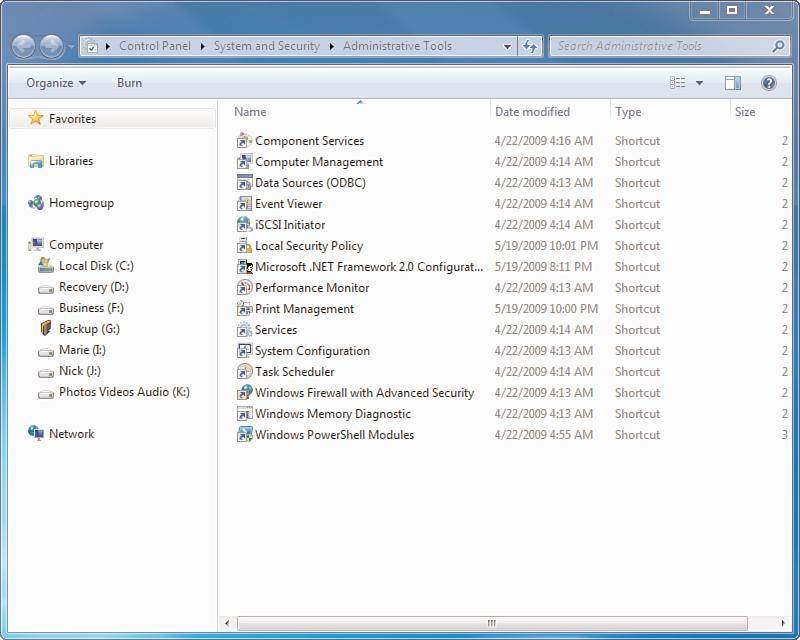The image size is (800, 640).
Task: Click the search magnifier icon
Action: [x=778, y=46]
